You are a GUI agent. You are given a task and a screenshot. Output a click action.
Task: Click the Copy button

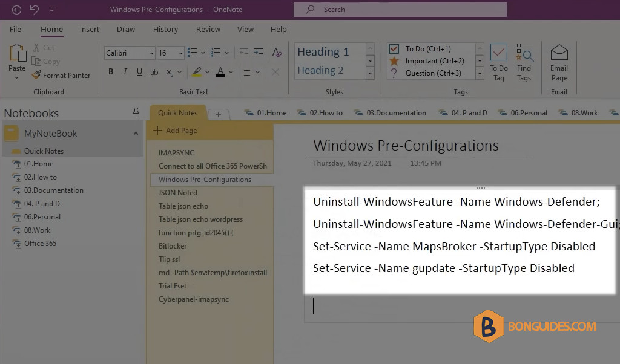click(x=46, y=62)
